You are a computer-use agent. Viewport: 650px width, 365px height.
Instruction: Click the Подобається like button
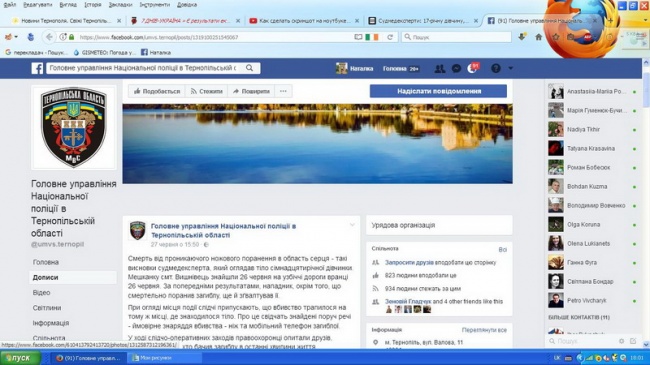pos(157,91)
